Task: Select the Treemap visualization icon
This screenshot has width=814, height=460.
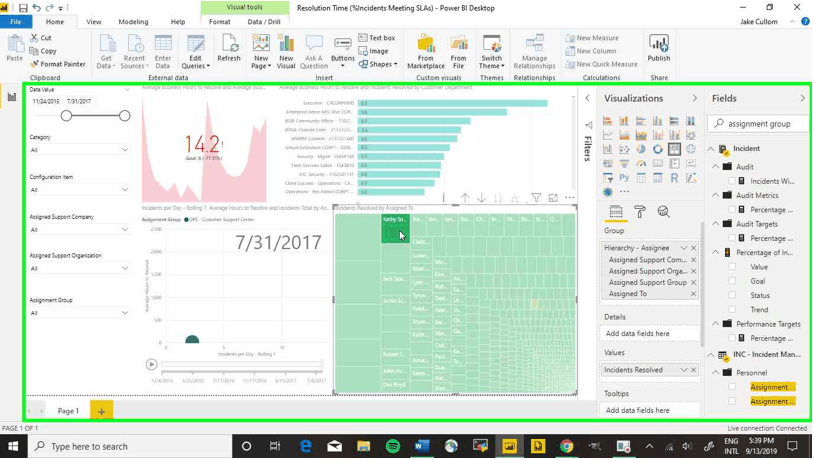Action: (x=674, y=150)
